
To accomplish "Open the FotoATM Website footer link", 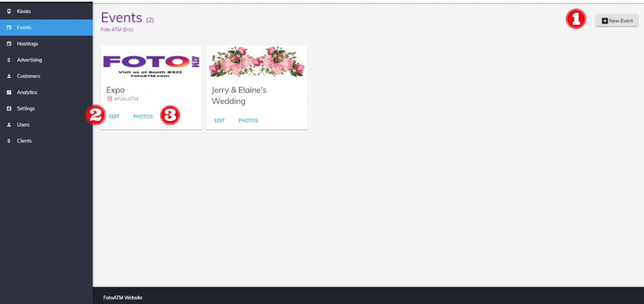I will coord(123,298).
